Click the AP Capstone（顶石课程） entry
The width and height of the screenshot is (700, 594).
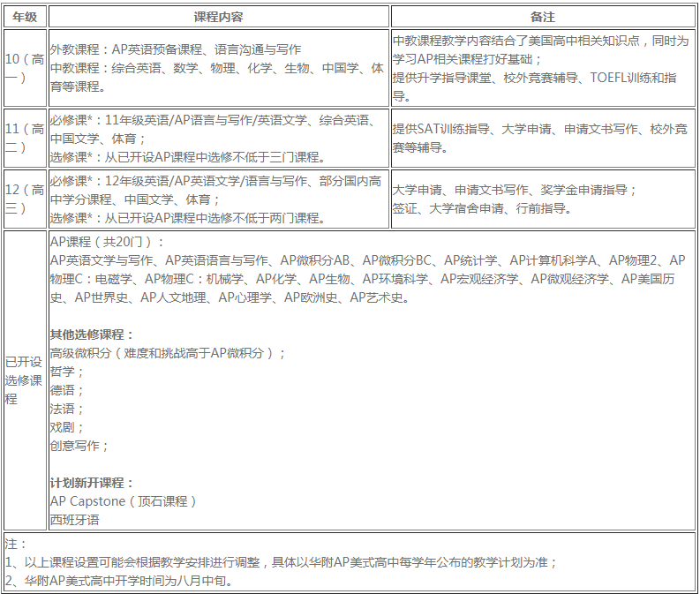124,501
